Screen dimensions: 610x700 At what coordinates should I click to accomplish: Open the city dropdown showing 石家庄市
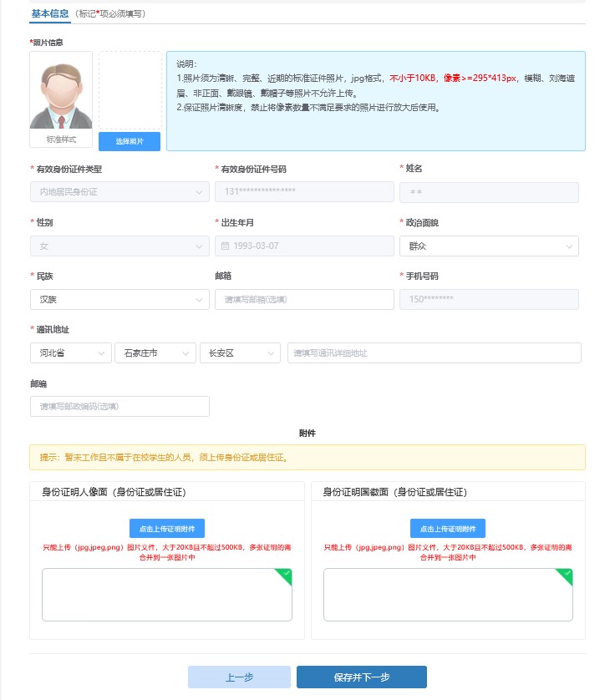(155, 353)
